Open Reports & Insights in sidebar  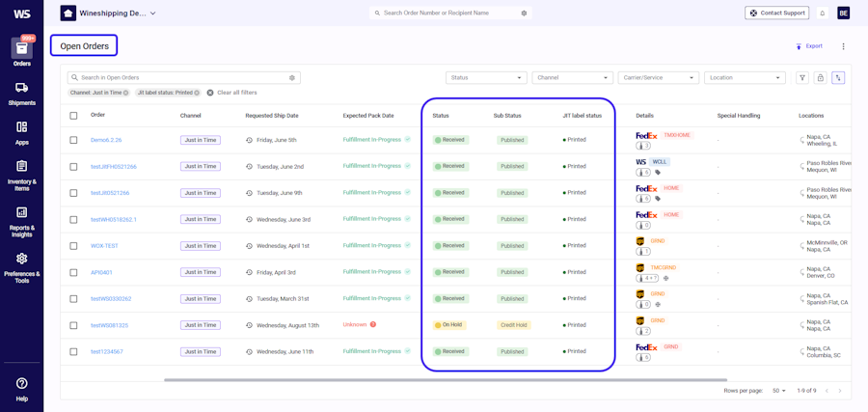(21, 222)
